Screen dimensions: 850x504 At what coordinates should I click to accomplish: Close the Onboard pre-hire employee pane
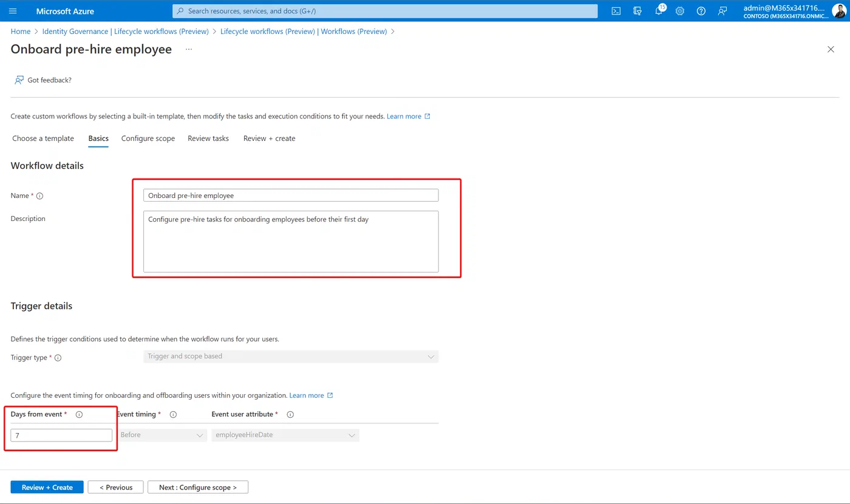click(x=831, y=49)
